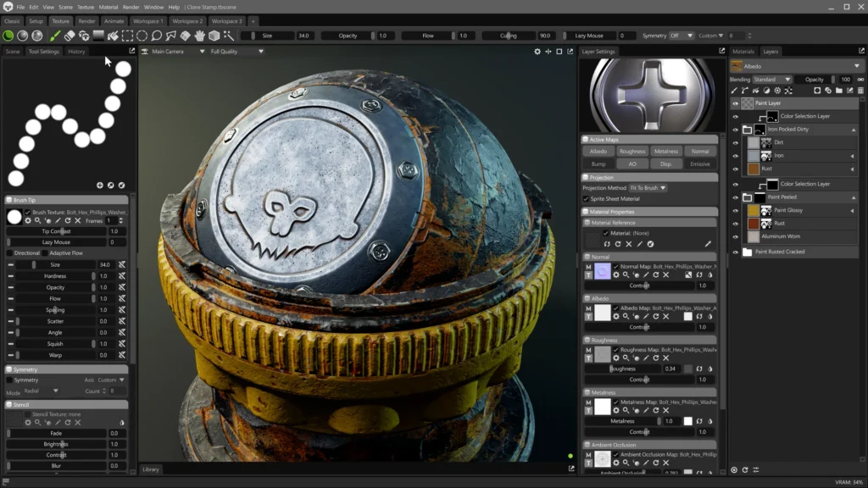Hide the Paint Layer using eye icon
Screen dimensions: 868x488
tap(736, 103)
